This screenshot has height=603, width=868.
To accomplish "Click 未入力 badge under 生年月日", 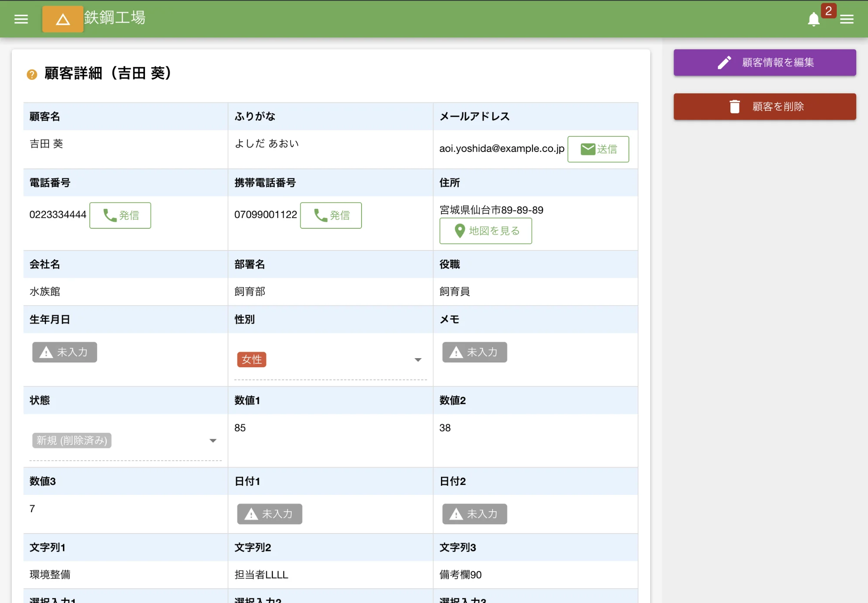I will [x=65, y=352].
